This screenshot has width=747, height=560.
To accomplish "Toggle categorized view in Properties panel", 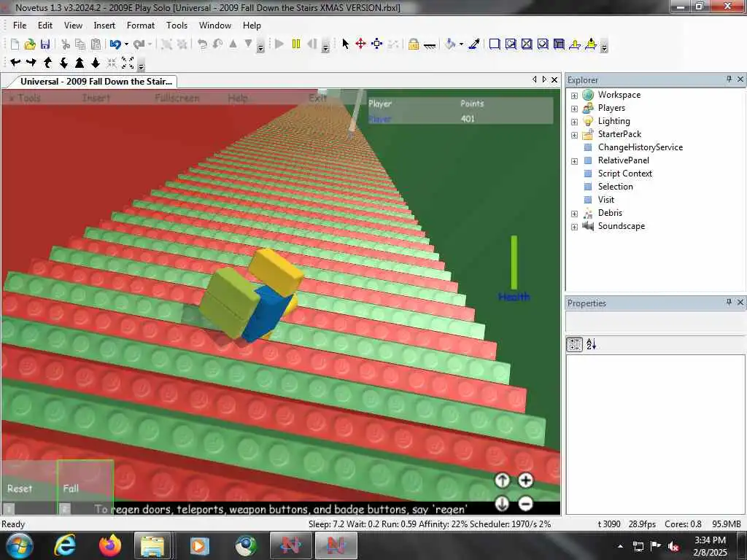I will (x=575, y=344).
